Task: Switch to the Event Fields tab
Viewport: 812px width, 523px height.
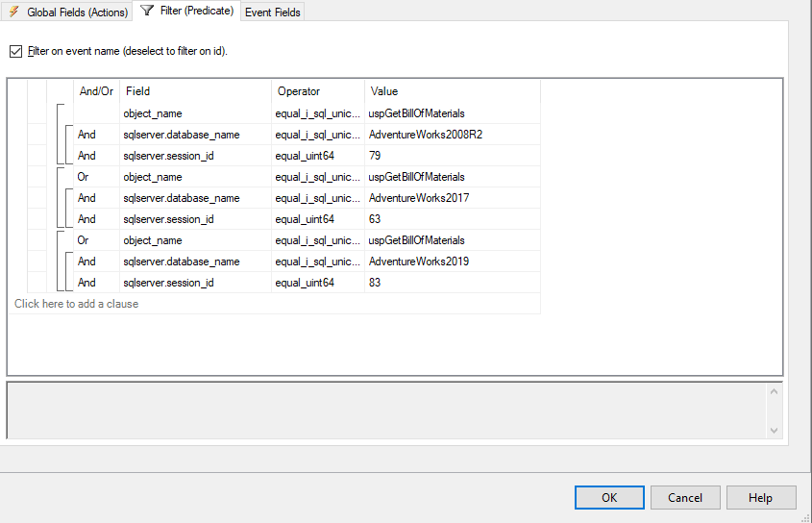Action: tap(273, 12)
